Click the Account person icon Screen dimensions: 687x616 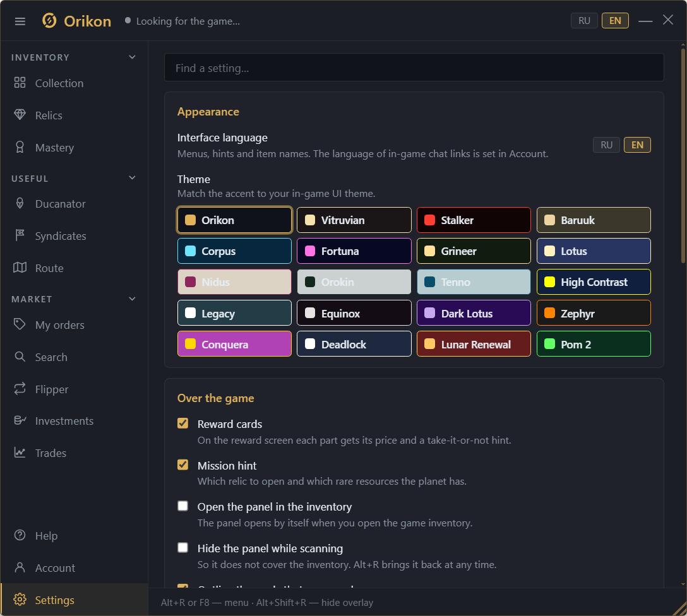point(20,567)
